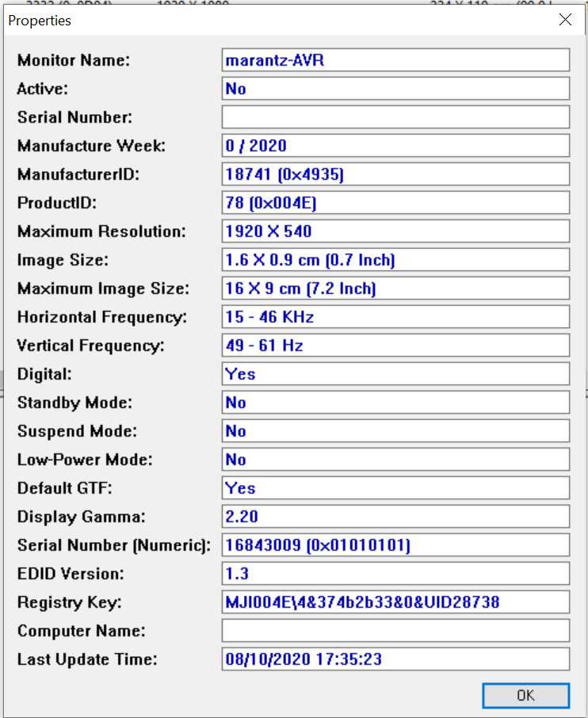
Task: Click the 'Maximum Resolution:' label
Action: point(101,231)
